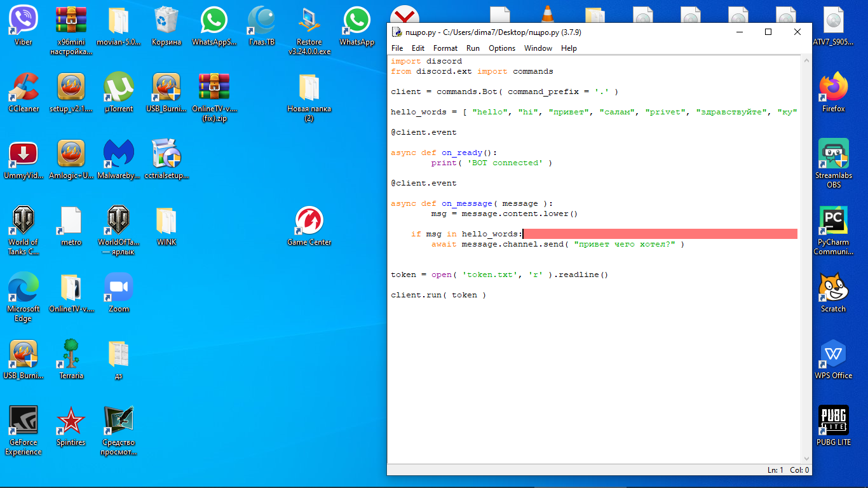
Task: Click the red-highlighted 'if msg in hello_words:' line
Action: pyautogui.click(x=593, y=234)
